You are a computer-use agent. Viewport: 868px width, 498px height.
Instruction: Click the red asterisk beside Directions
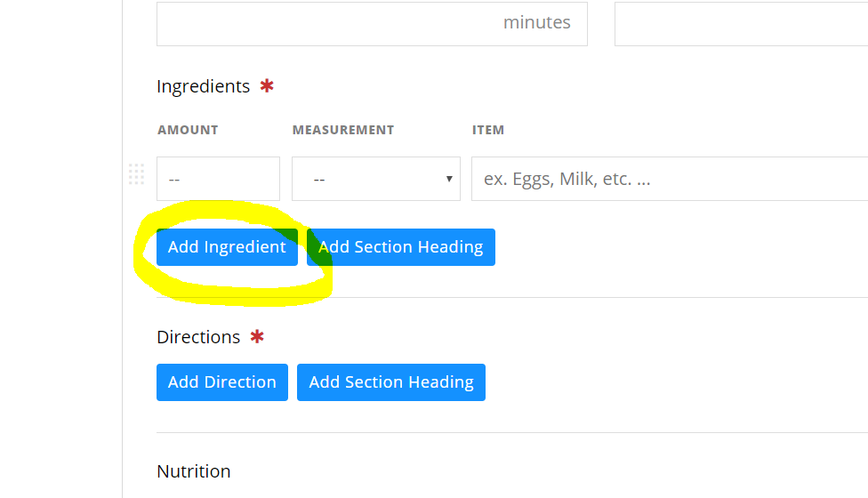[x=257, y=336]
